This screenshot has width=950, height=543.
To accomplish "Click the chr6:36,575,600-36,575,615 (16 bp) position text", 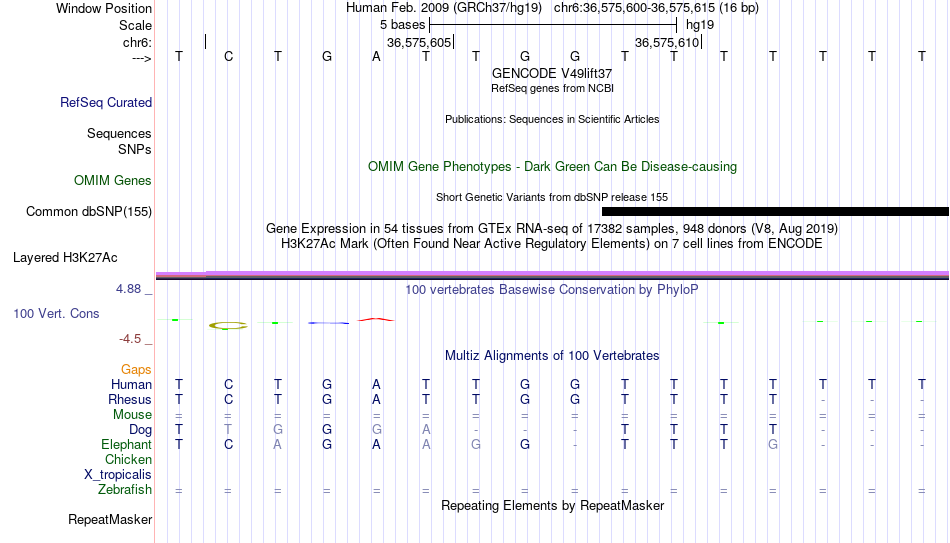I will (656, 8).
